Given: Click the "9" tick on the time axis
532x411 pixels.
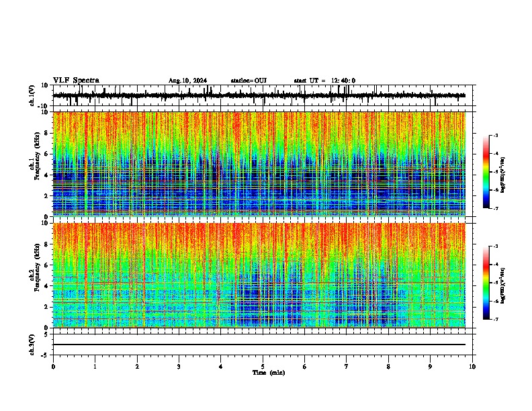Looking at the screenshot, I should click(430, 367).
